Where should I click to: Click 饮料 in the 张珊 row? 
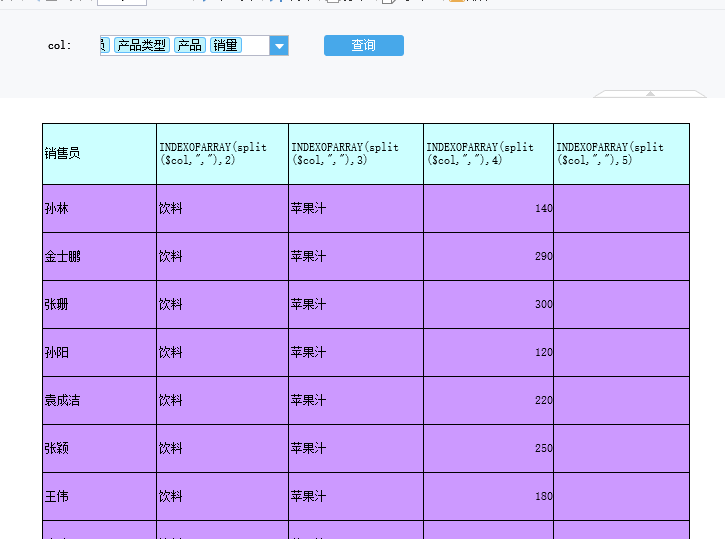222,305
